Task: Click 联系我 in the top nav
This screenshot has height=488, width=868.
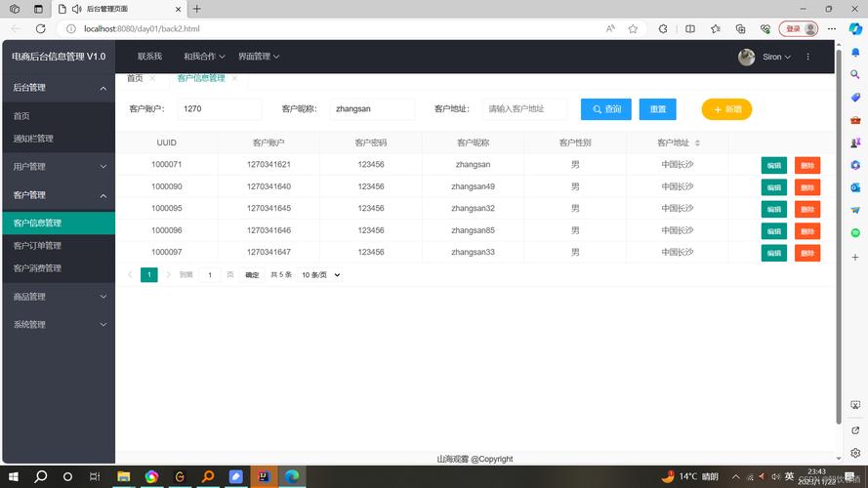Action: 149,57
